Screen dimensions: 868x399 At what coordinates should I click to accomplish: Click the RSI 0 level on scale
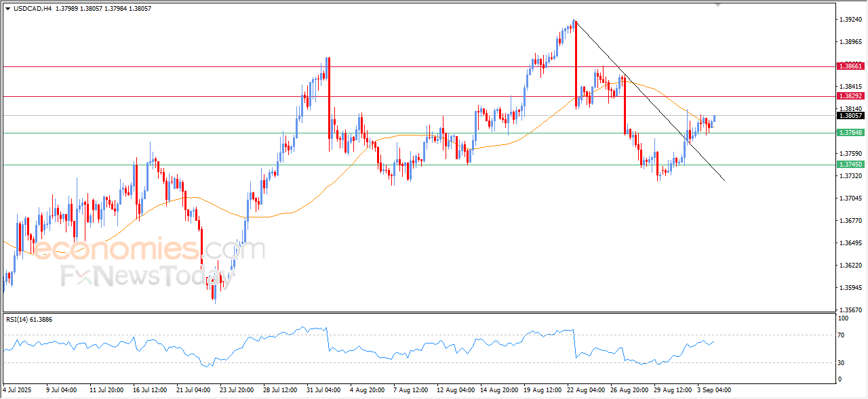point(841,379)
